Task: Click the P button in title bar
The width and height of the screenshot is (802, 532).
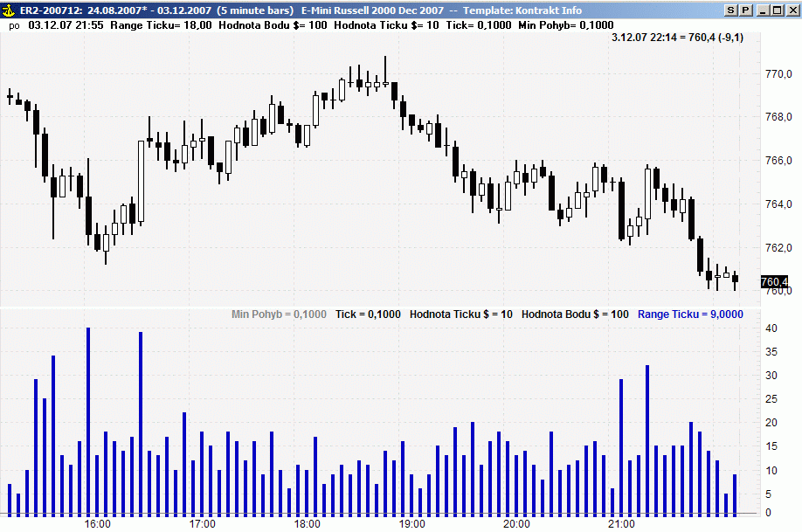Action: (745, 10)
